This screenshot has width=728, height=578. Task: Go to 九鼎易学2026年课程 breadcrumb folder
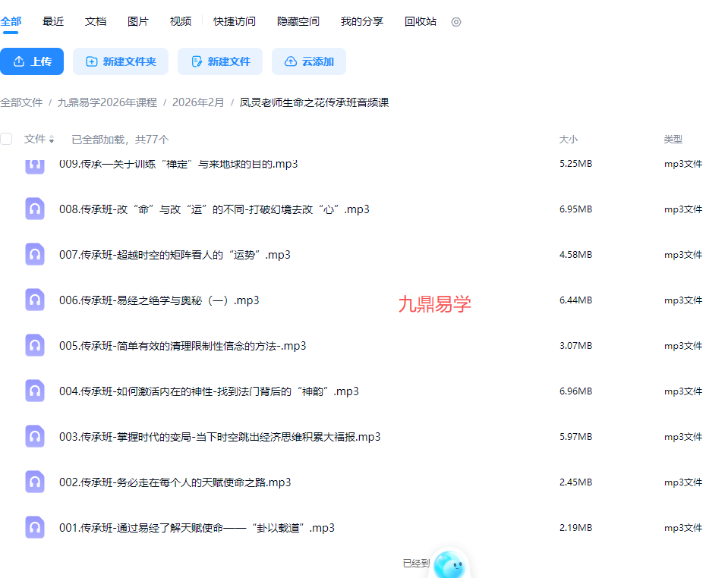point(107,102)
